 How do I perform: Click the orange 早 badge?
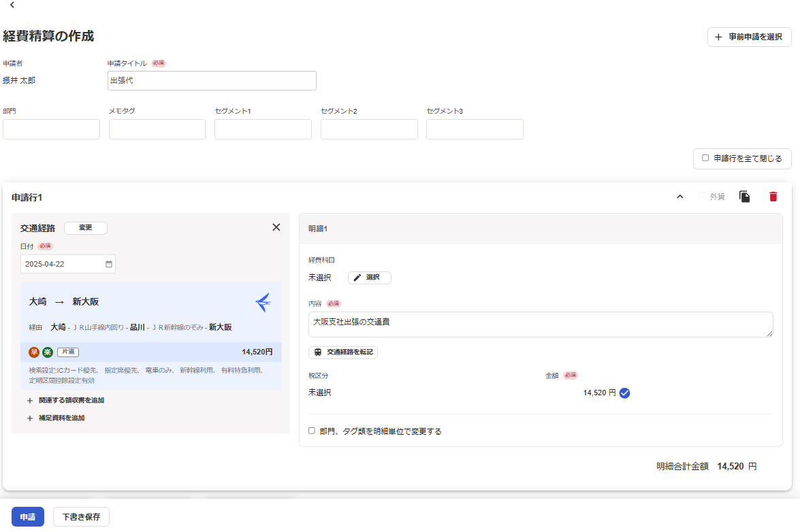click(34, 352)
